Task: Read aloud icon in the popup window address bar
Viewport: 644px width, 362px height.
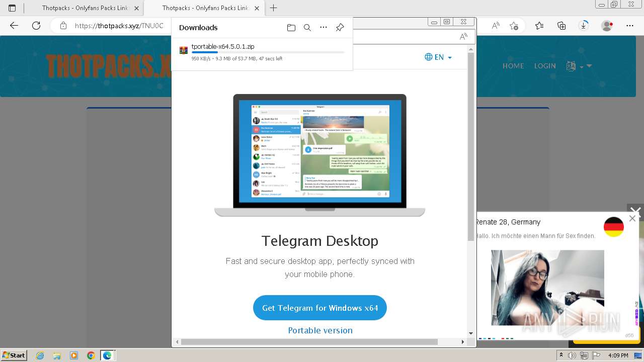Action: (x=463, y=36)
